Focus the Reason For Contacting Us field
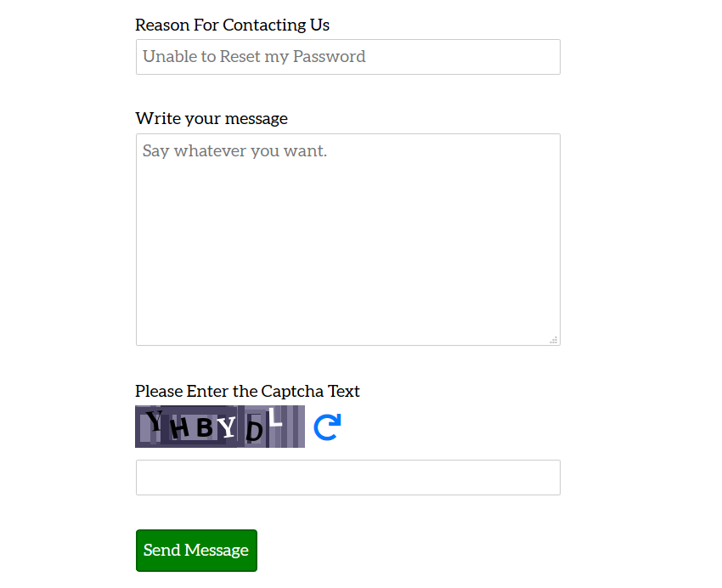Image resolution: width=722 pixels, height=588 pixels. tap(347, 57)
